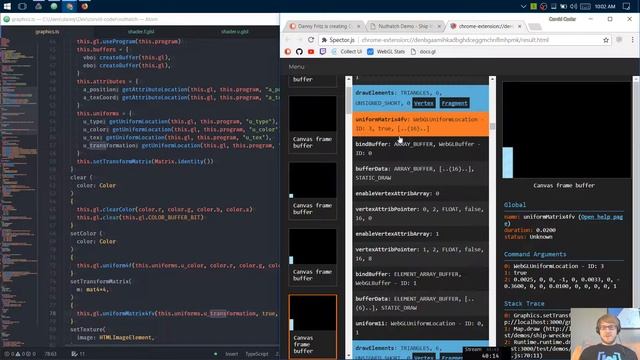
Task: Open the shader.v.glsl tab in Atom
Action: point(235,31)
